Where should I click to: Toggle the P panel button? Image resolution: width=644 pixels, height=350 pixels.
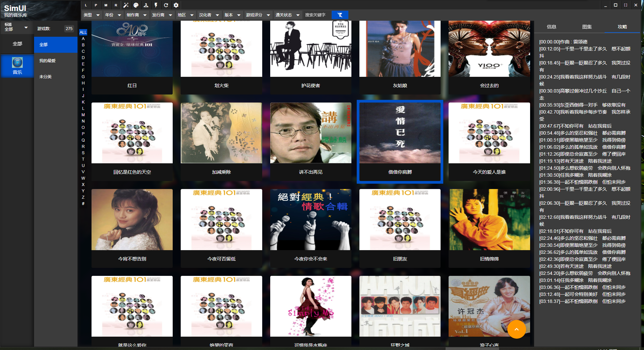point(96,5)
